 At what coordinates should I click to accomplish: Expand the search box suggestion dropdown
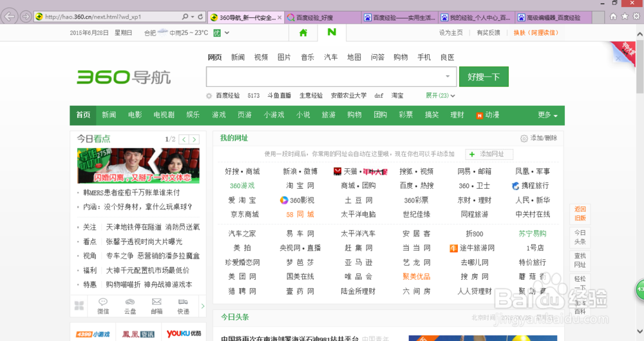point(448,77)
